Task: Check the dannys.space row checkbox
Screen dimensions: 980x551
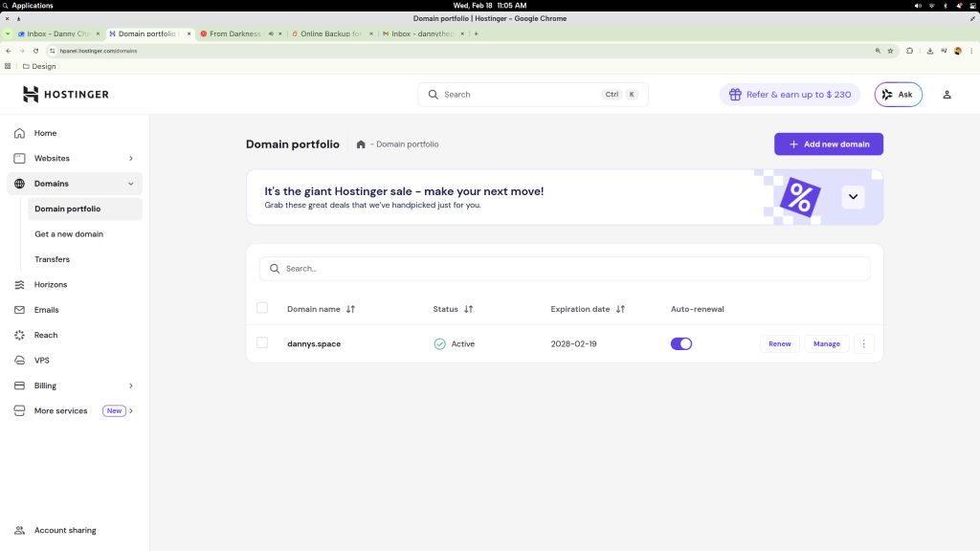Action: point(262,343)
